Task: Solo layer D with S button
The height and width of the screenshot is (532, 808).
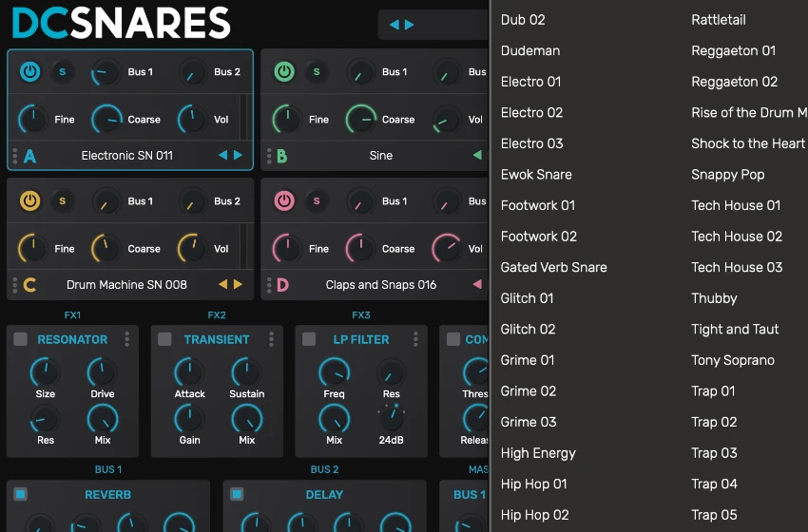Action: coord(317,200)
